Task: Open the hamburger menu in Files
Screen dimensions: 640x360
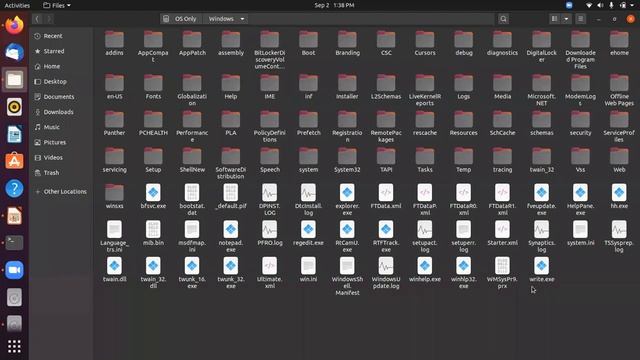Action: [x=580, y=19]
